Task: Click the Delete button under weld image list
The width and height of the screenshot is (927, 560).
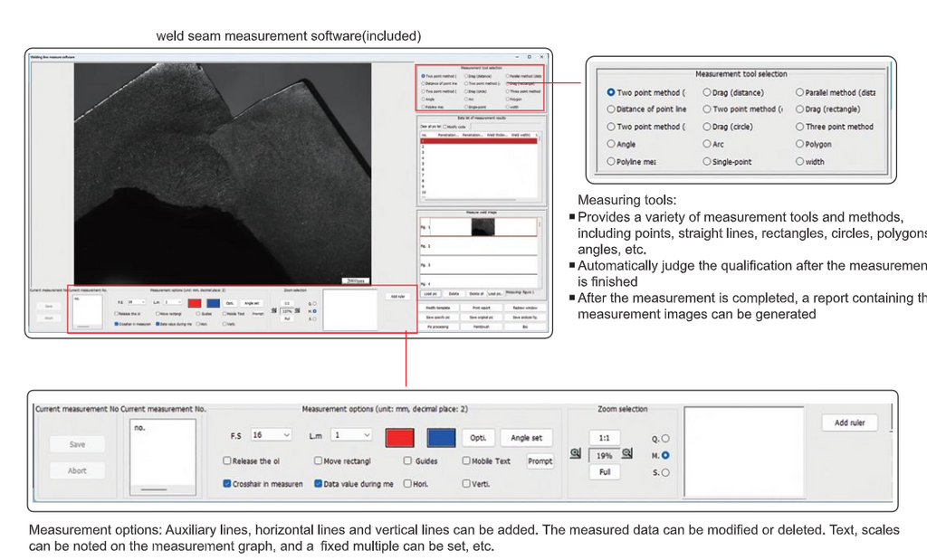Action: 454,294
